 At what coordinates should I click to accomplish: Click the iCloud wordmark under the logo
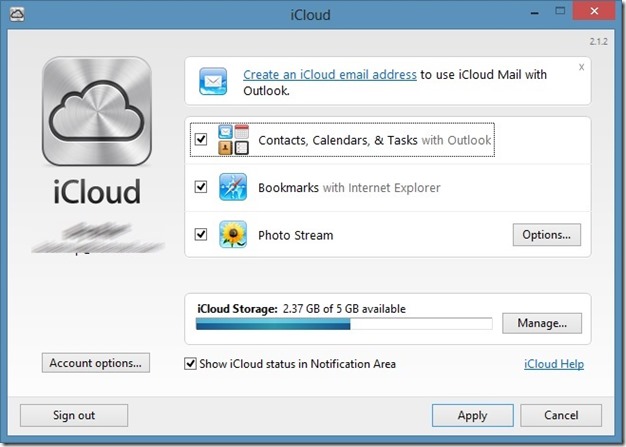pyautogui.click(x=97, y=192)
